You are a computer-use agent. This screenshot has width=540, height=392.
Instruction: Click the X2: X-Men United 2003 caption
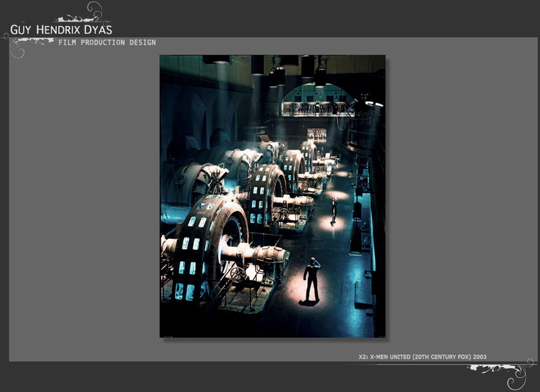tap(423, 357)
